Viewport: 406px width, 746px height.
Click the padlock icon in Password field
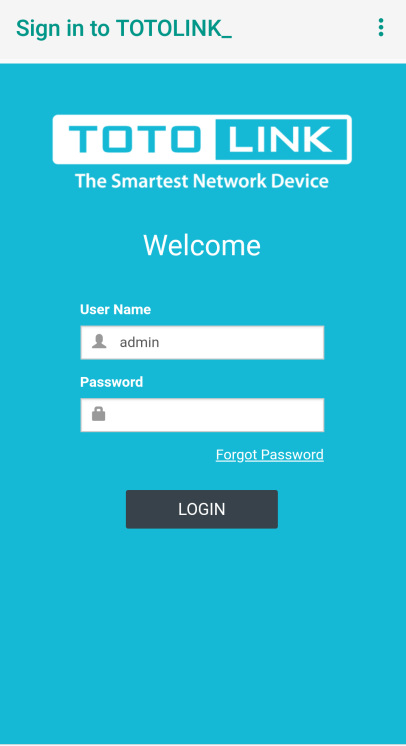(x=99, y=413)
